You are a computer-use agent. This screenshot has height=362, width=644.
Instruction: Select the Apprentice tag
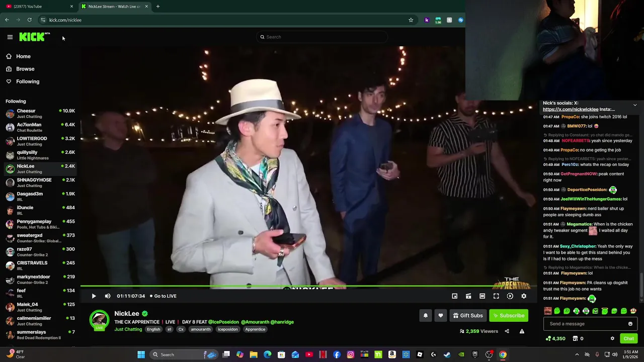tap(255, 329)
